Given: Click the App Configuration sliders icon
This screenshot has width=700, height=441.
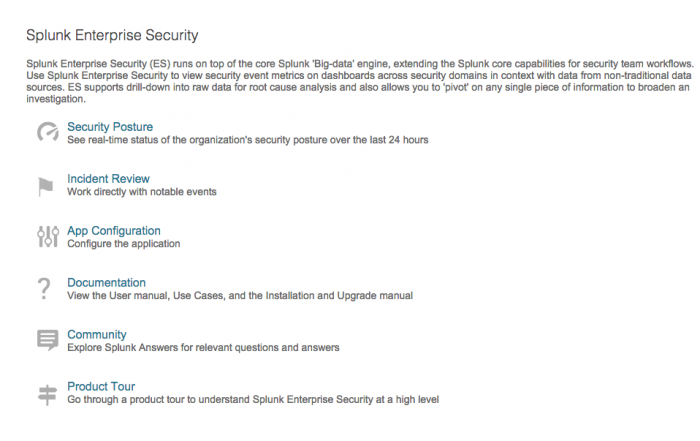Looking at the screenshot, I should [x=48, y=236].
